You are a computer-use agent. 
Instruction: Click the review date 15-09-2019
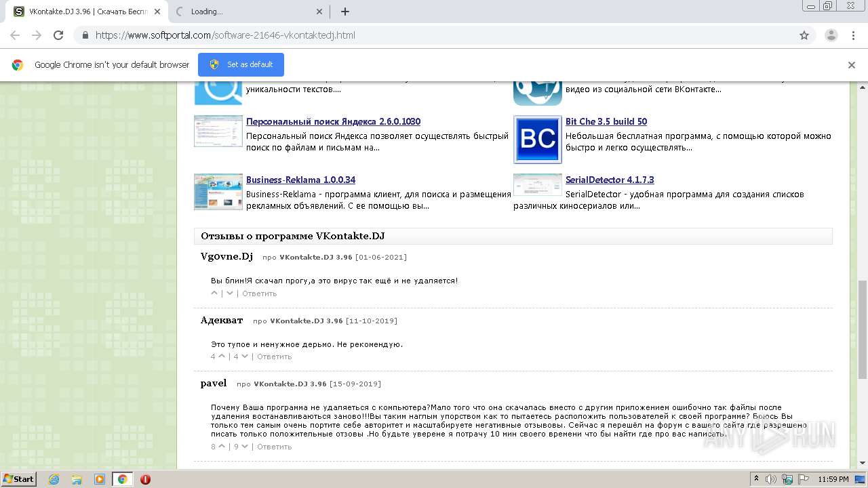[355, 384]
